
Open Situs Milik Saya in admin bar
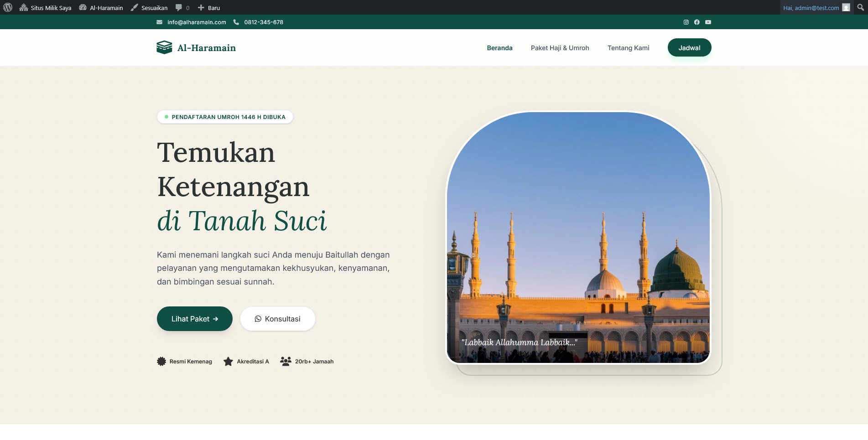click(45, 8)
